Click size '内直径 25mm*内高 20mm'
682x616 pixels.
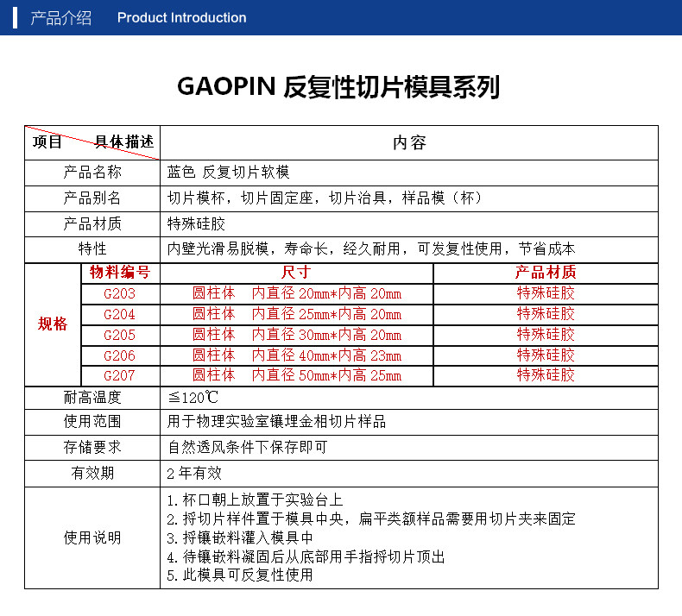tap(326, 314)
